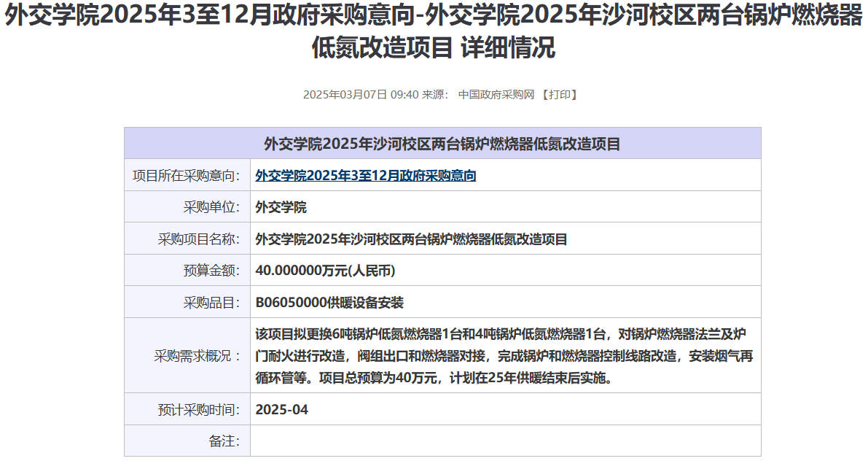The width and height of the screenshot is (868, 461).
Task: Click the 采购品目 label cell
Action: pos(211,303)
